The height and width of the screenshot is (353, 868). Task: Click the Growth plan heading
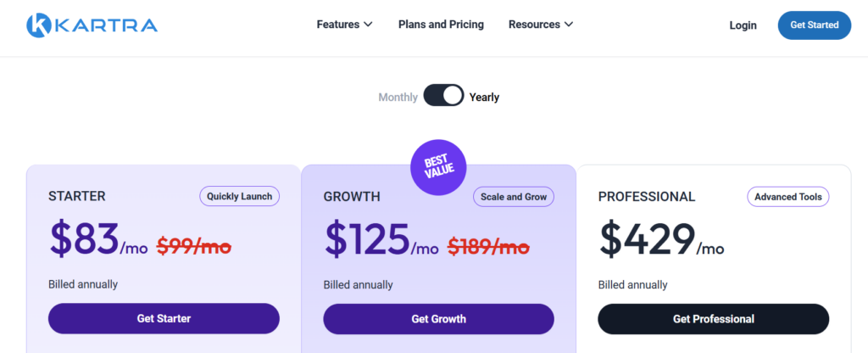pos(352,197)
